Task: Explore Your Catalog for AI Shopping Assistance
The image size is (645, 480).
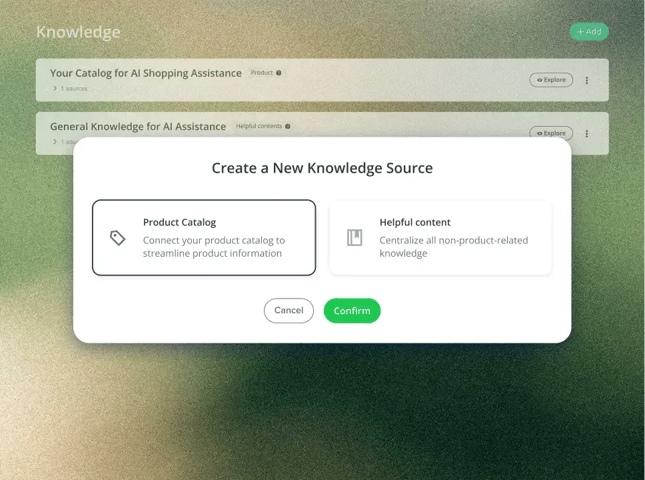Action: (x=551, y=80)
